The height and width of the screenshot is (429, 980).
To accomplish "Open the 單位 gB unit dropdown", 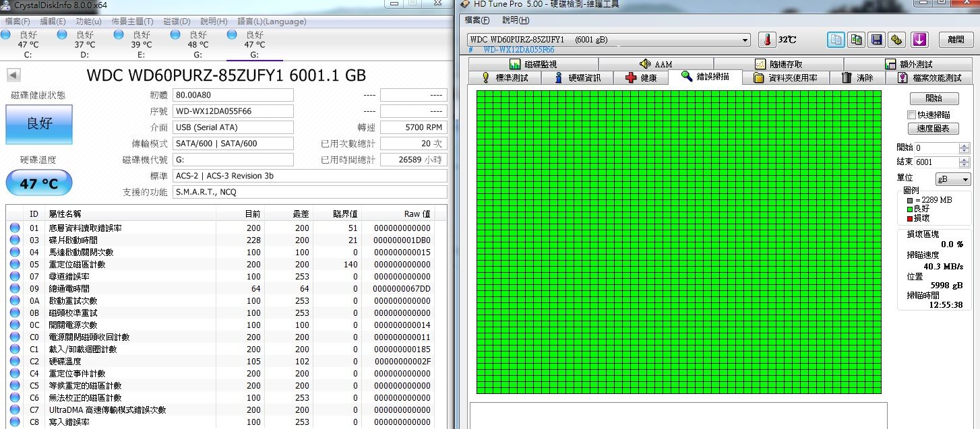I will coord(953,179).
